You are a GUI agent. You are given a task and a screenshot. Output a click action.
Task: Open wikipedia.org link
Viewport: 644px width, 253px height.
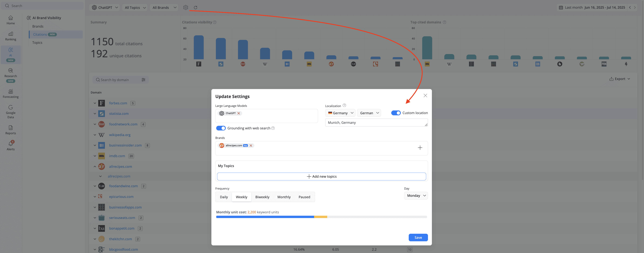[120, 135]
